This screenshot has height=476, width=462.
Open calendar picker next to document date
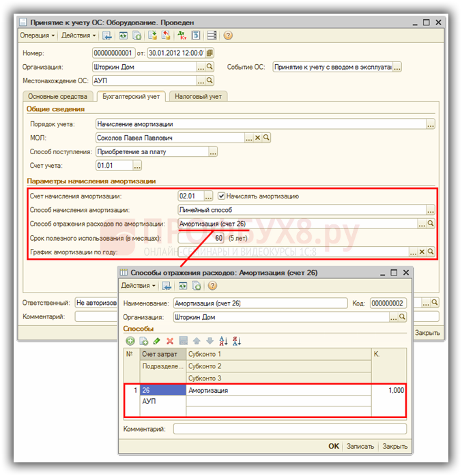point(210,53)
